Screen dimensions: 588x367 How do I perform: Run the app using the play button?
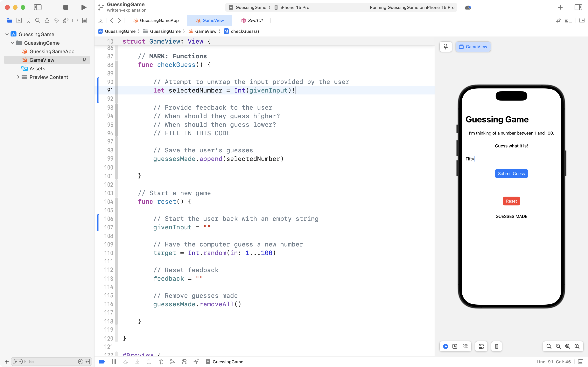click(84, 7)
